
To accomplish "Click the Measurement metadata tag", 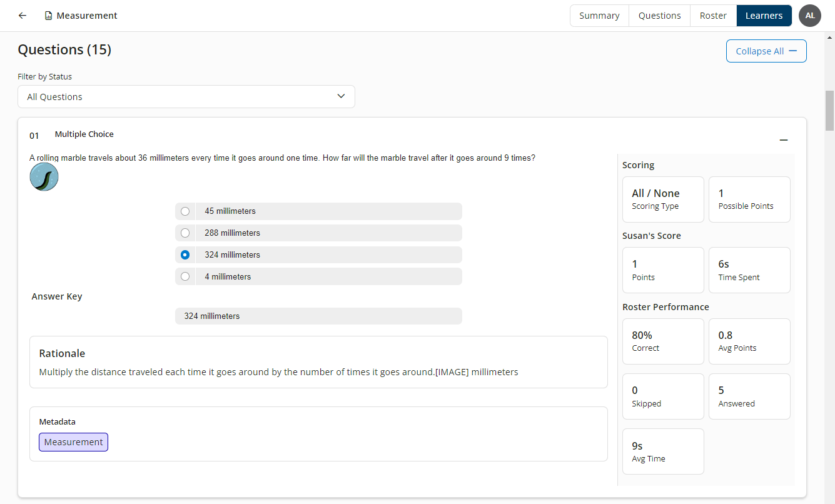I will [73, 441].
